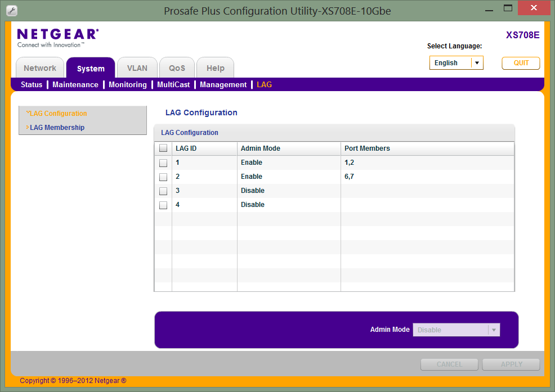Image resolution: width=555 pixels, height=392 pixels.
Task: Click the APPLY button
Action: [x=511, y=364]
